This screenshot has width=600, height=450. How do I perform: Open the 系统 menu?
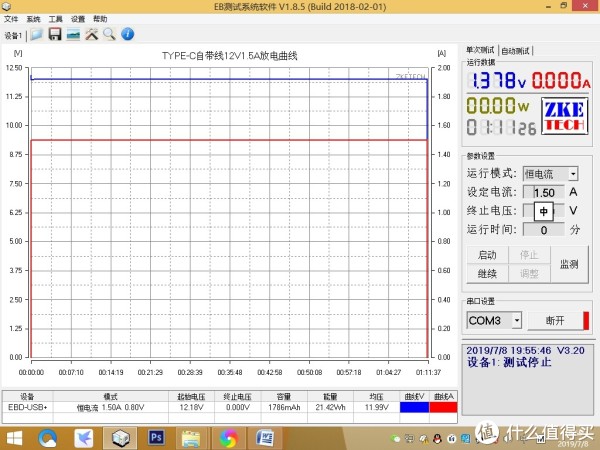click(x=33, y=19)
